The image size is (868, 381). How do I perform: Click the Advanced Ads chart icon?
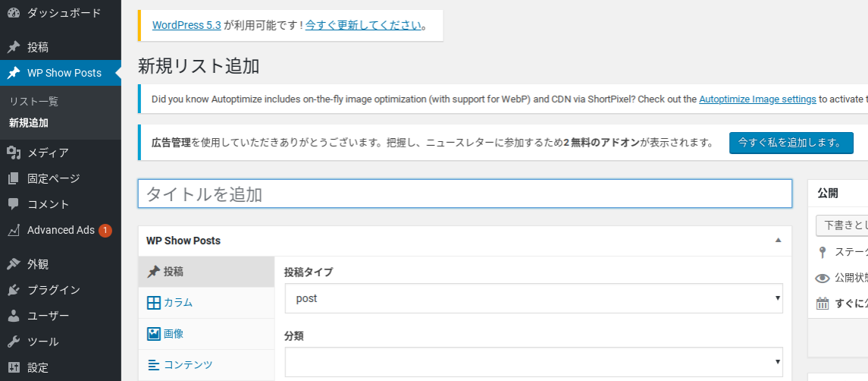13,230
